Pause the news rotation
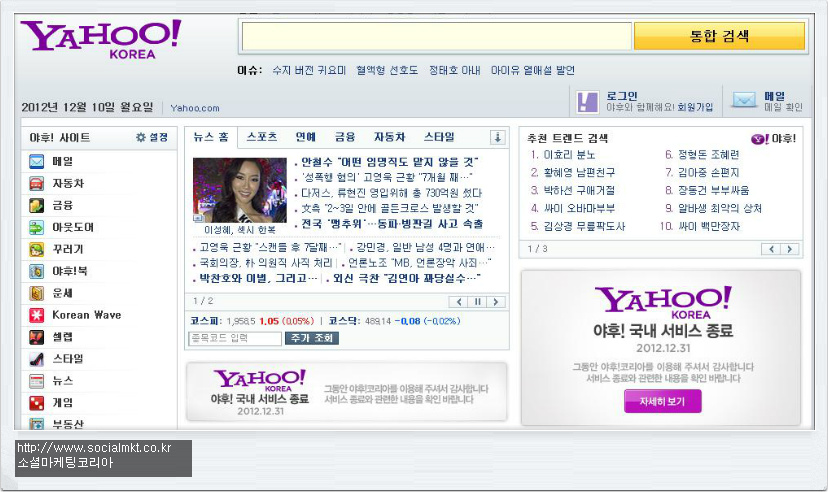Screen dimensions: 828x492 point(477,301)
